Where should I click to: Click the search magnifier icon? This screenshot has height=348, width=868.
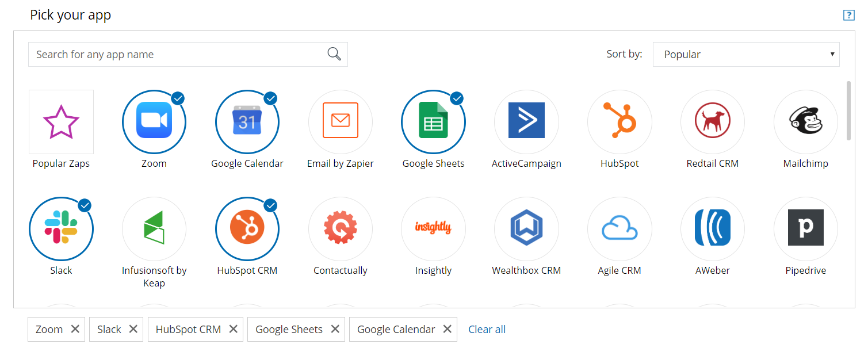point(334,54)
